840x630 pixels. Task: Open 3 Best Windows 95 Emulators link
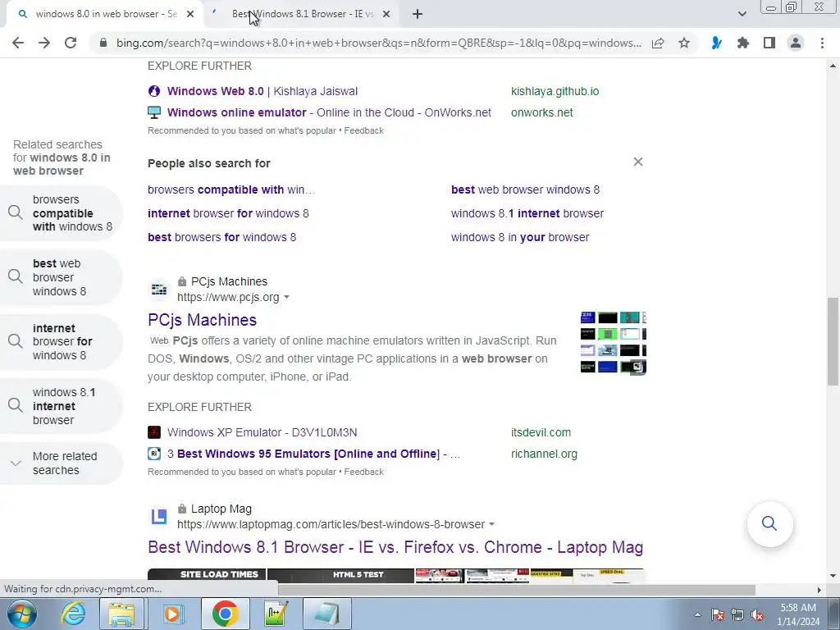coord(313,454)
